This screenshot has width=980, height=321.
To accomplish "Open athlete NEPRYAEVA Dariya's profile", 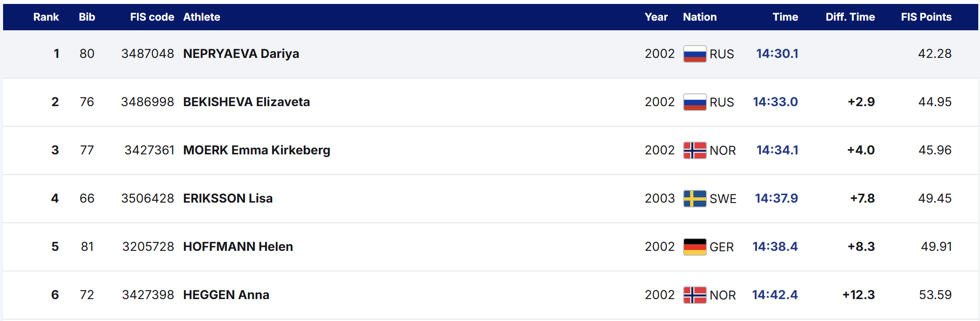I will coord(241,53).
